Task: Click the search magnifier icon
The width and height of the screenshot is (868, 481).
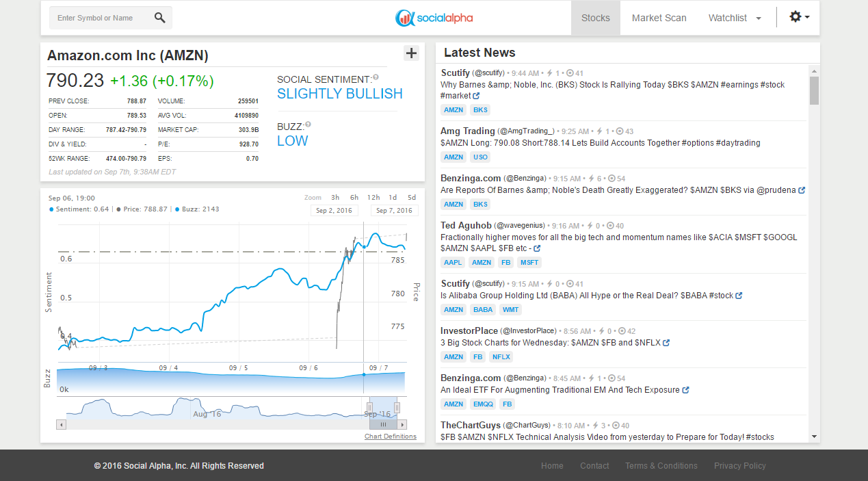Action: [159, 18]
